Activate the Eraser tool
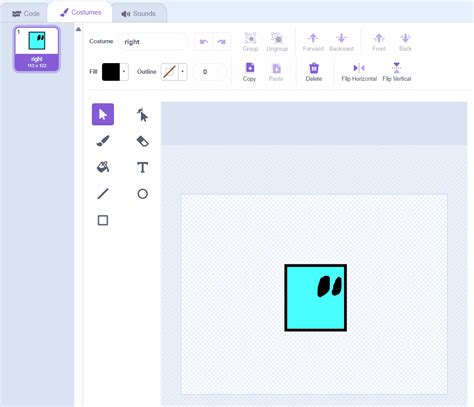This screenshot has height=407, width=474. point(142,141)
